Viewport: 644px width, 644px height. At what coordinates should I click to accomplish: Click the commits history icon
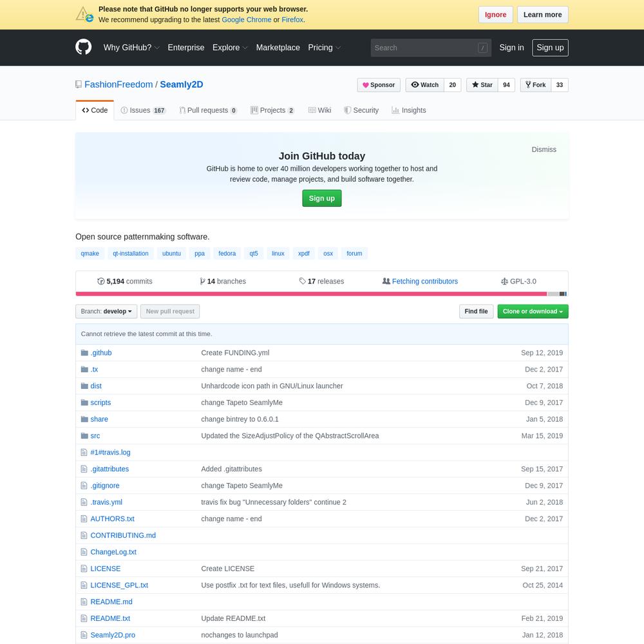(100, 281)
